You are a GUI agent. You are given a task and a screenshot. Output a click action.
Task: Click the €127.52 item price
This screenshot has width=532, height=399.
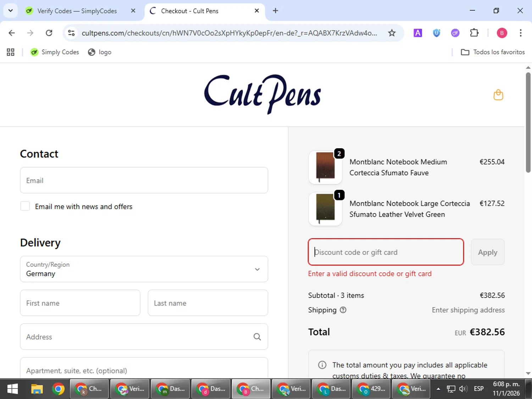(x=492, y=203)
